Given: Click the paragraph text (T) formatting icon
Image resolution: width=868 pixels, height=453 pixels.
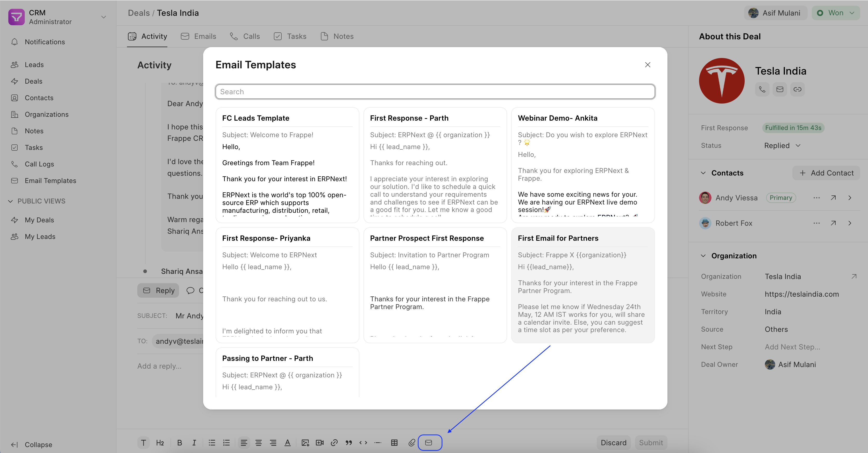Looking at the screenshot, I should 144,443.
